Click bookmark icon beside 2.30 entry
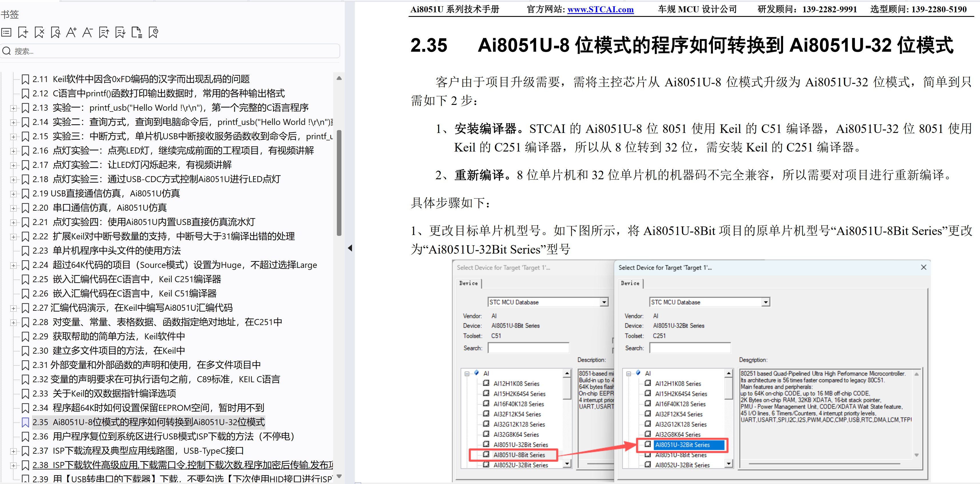Viewport: 980px width, 484px height. point(25,351)
